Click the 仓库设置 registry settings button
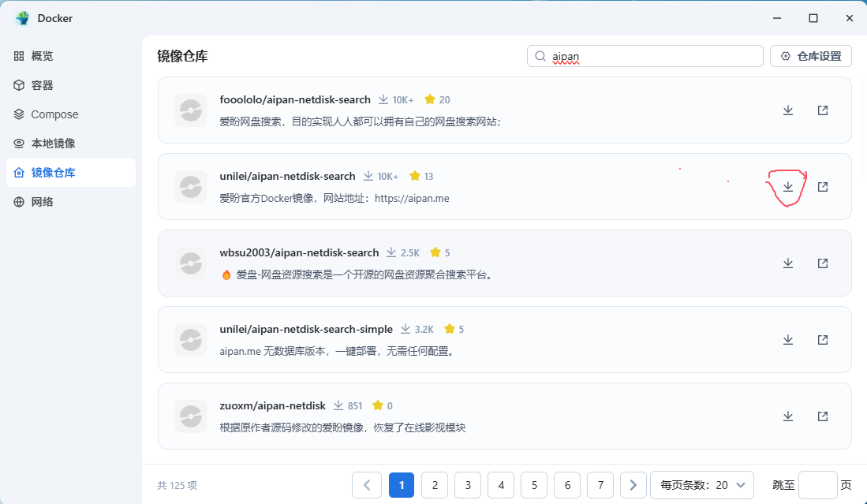The image size is (867, 504). pos(810,56)
